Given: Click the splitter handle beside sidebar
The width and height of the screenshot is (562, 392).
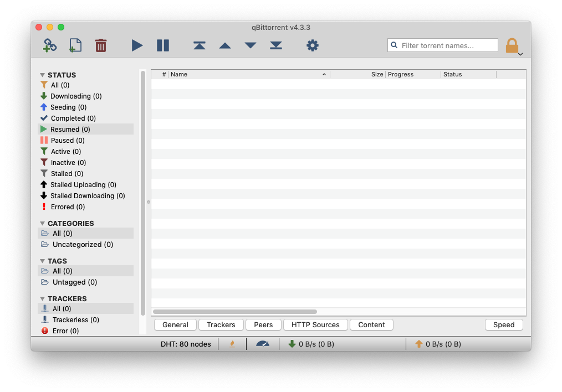Looking at the screenshot, I should [x=149, y=202].
